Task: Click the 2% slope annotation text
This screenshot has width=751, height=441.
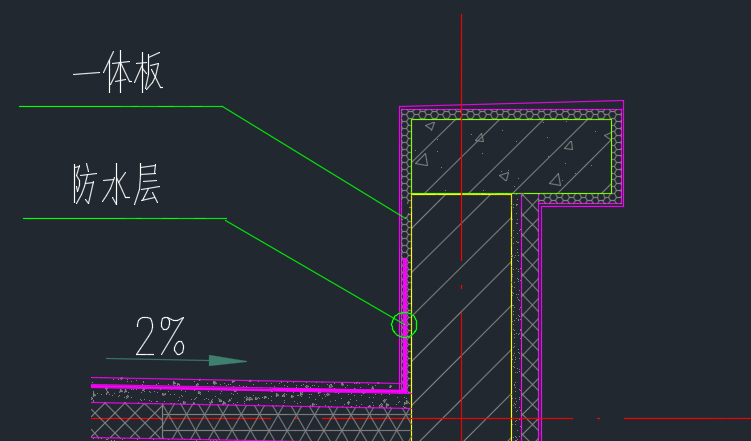Action: point(160,336)
